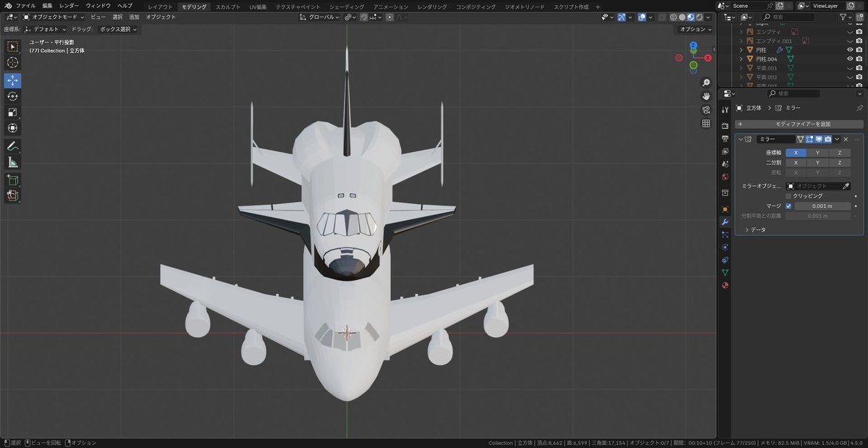Open the World properties tab
This screenshot has height=448, width=868.
point(725,177)
